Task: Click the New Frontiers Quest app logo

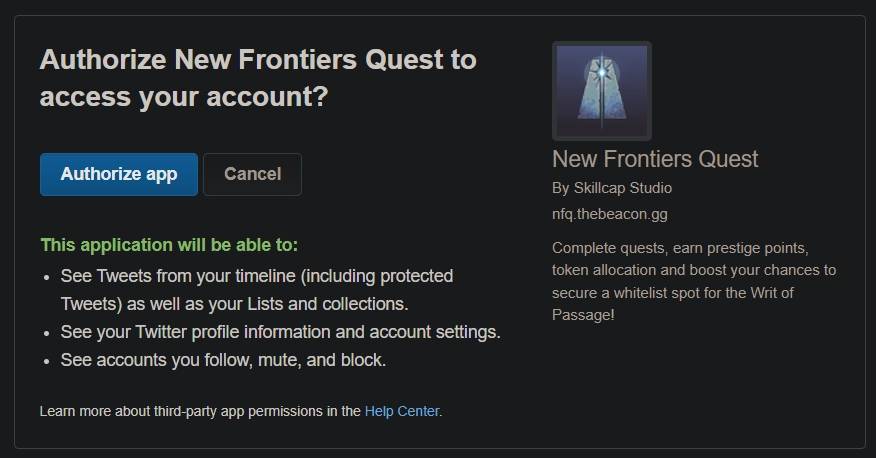Action: 602,90
